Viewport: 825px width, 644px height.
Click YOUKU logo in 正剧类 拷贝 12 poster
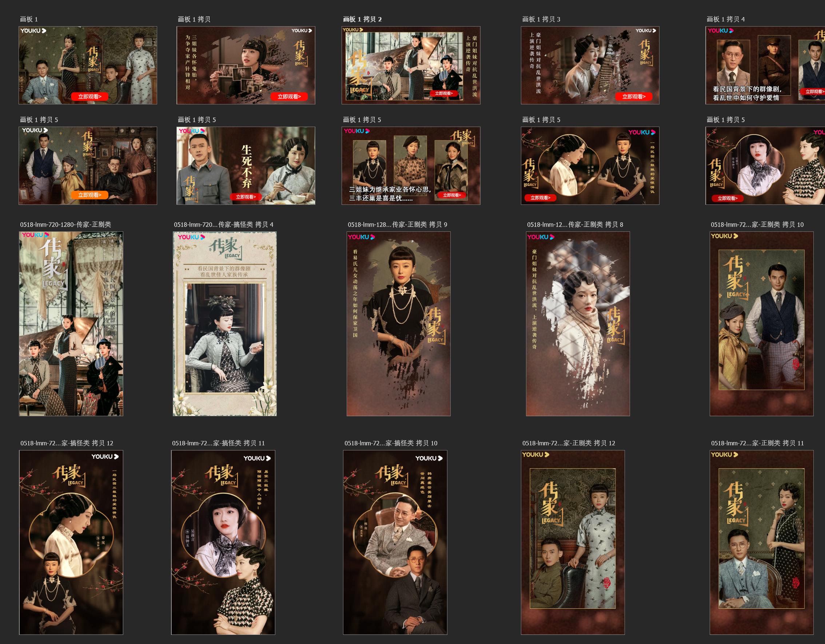(535, 454)
